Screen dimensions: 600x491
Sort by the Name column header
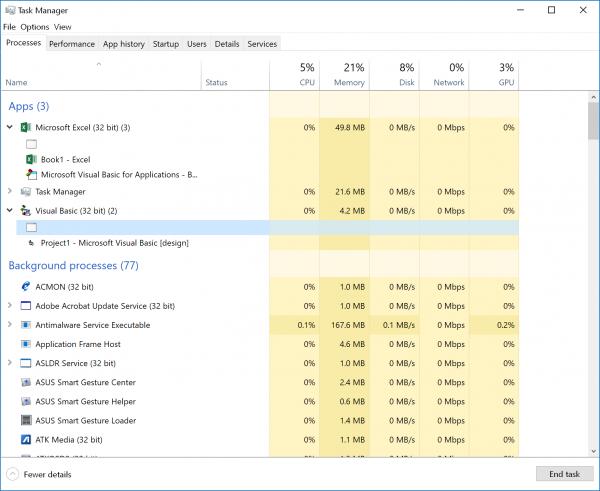[101, 75]
